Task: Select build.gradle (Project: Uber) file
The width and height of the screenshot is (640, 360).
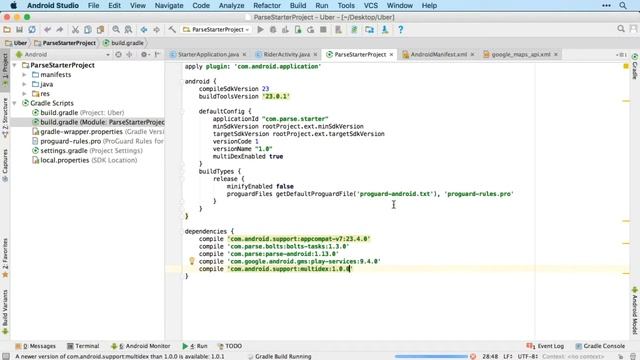Action: pyautogui.click(x=82, y=113)
